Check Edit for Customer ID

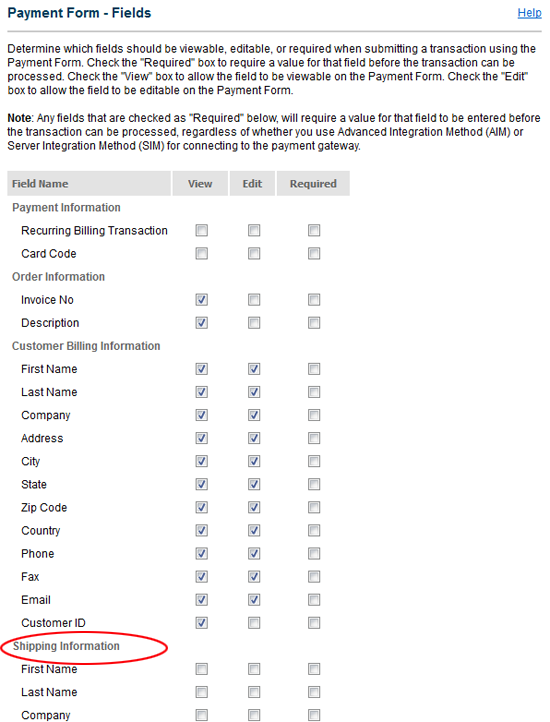tap(254, 623)
